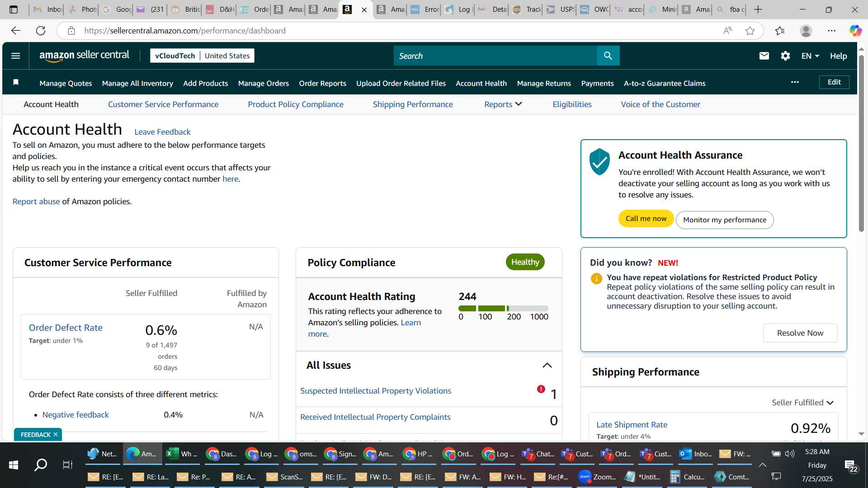Open Windows Start menu
This screenshot has height=488, width=868.
click(14, 465)
